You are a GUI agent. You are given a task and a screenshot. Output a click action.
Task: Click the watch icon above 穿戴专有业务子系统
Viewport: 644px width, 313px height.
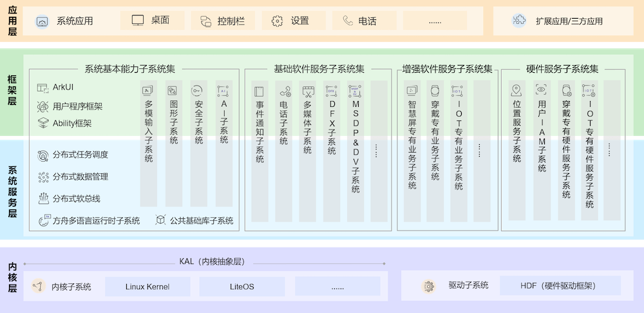click(x=435, y=91)
